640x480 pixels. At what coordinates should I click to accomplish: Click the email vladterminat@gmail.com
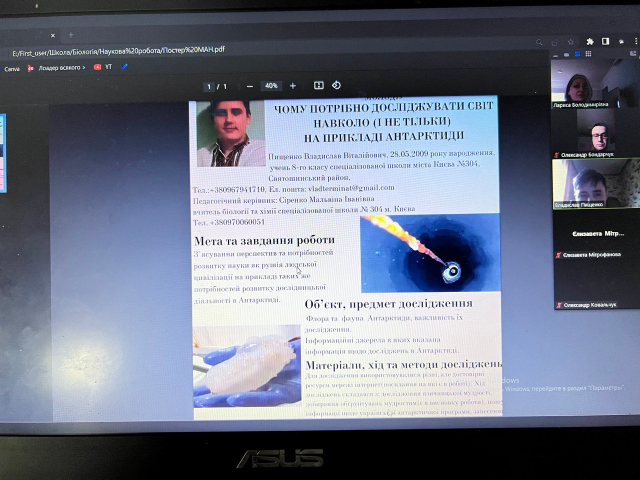(351, 188)
